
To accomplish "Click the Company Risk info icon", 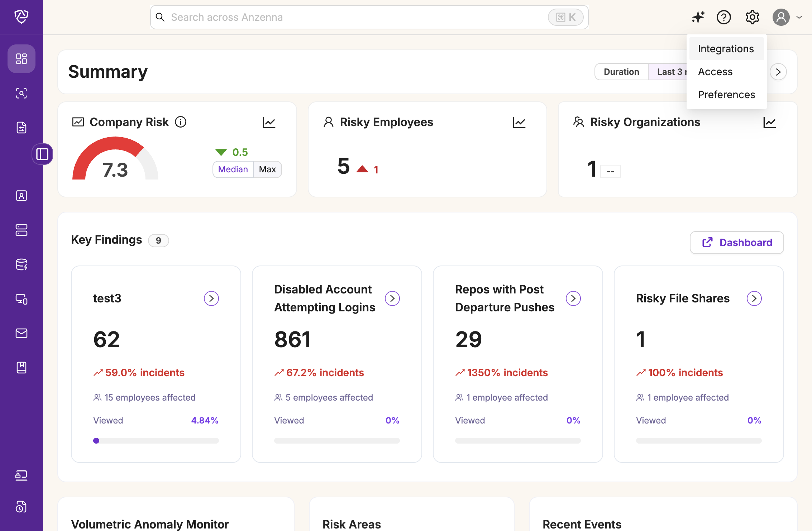I will [x=181, y=122].
